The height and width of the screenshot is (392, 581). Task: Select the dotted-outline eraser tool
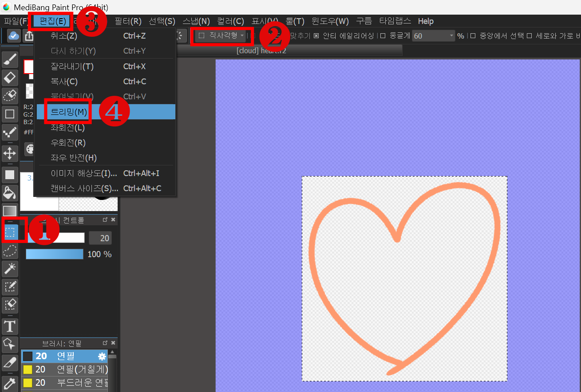point(10,95)
